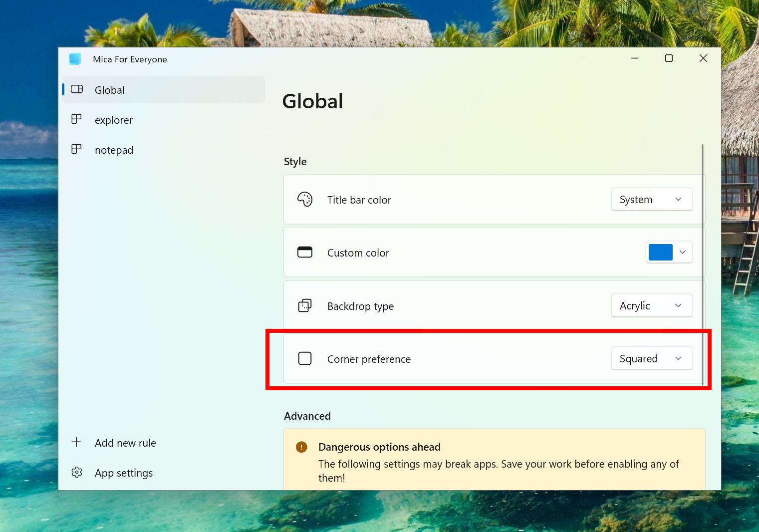
Task: Click the Style section label
Action: click(x=295, y=162)
